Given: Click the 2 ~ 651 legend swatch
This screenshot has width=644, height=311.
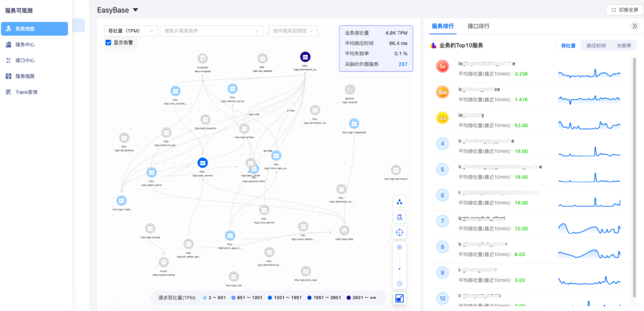Looking at the screenshot, I should coord(205,298).
